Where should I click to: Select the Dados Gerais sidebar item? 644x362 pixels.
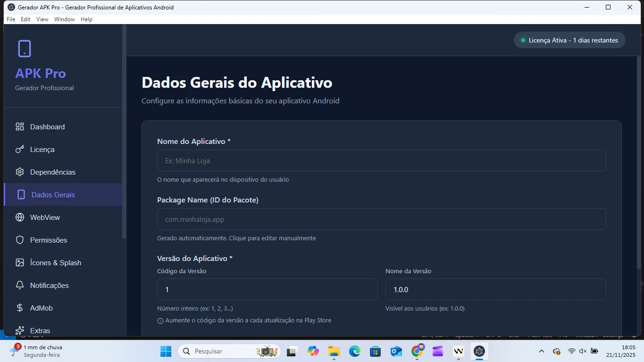[53, 195]
